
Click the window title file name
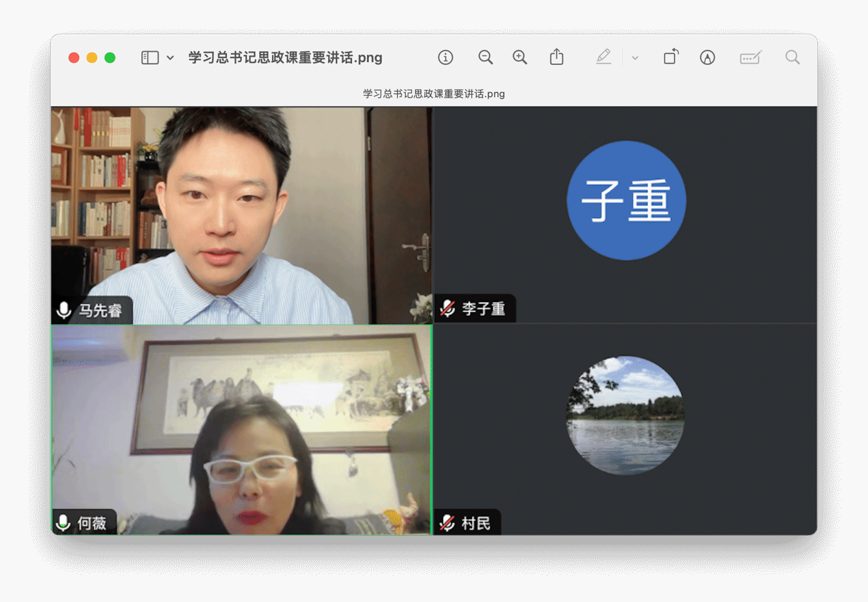click(x=285, y=58)
